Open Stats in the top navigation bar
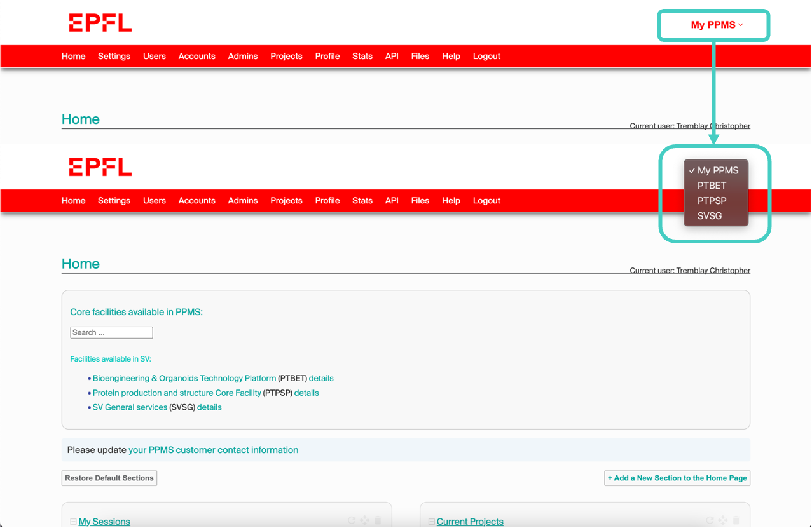Image resolution: width=812 pixels, height=528 pixels. (x=362, y=56)
